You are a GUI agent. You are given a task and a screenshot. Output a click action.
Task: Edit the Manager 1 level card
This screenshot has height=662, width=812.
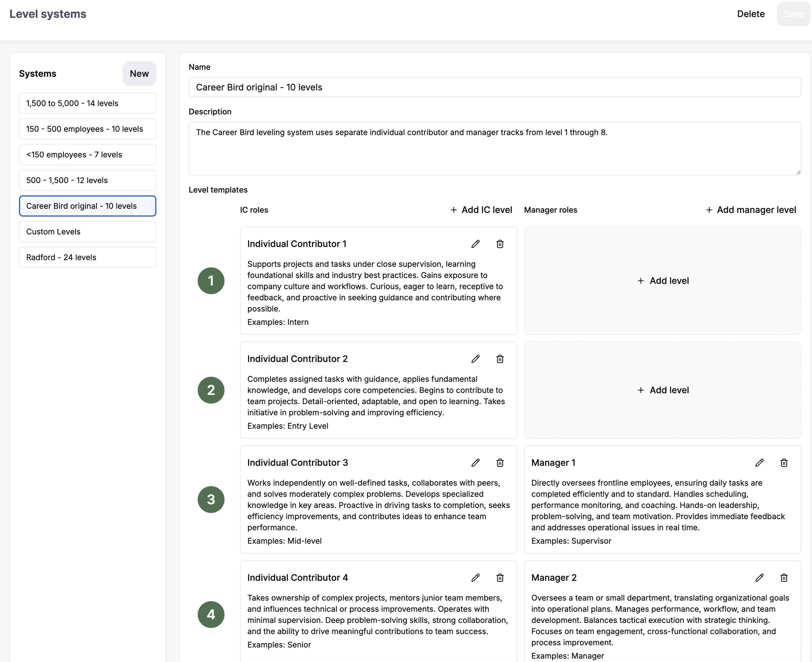tap(759, 462)
